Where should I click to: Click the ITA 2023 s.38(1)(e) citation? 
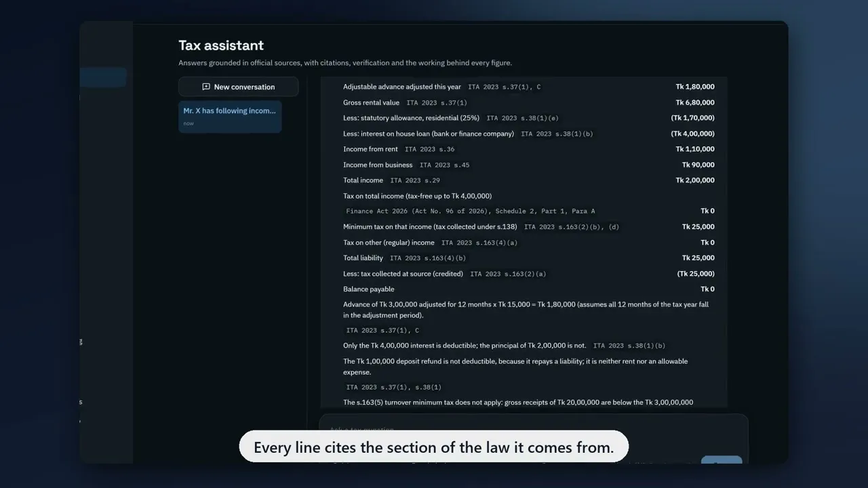523,118
